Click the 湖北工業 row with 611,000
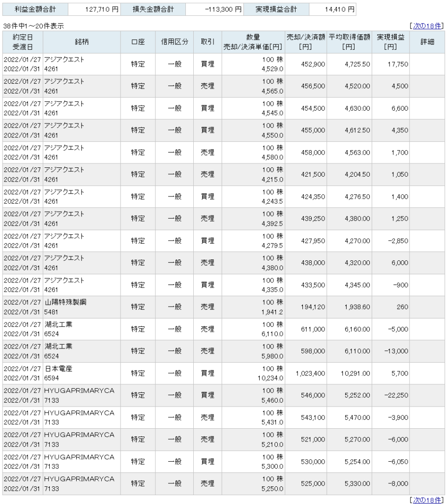 pyautogui.click(x=223, y=329)
